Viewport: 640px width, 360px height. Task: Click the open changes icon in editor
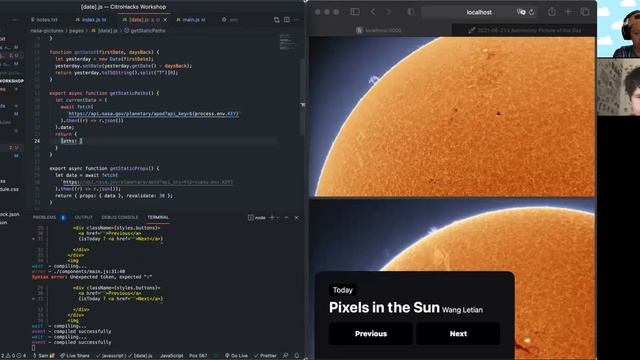click(277, 20)
